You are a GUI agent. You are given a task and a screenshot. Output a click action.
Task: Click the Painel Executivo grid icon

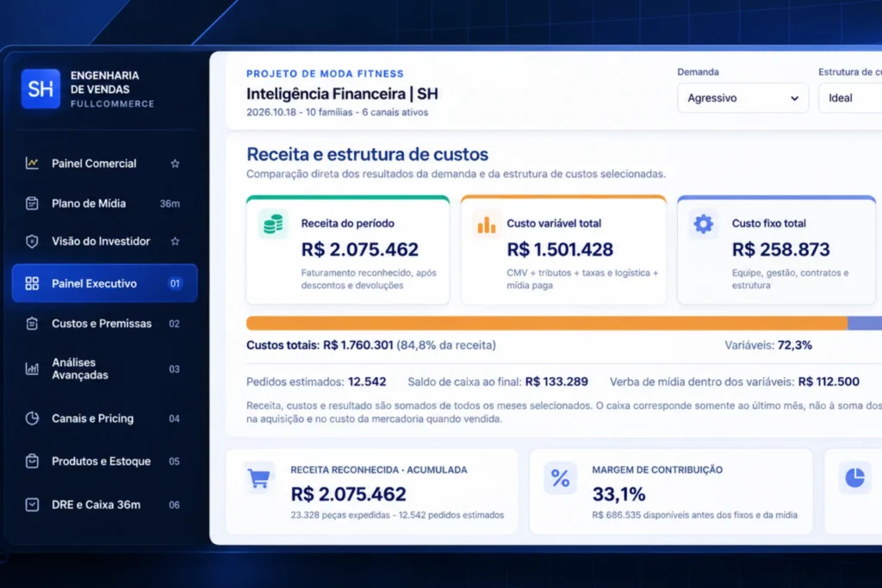tap(32, 283)
